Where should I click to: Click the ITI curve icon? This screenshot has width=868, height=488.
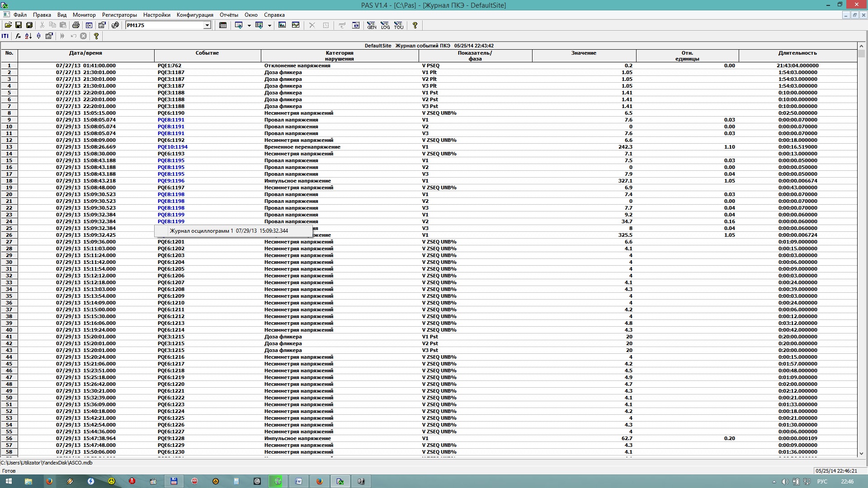click(5, 36)
